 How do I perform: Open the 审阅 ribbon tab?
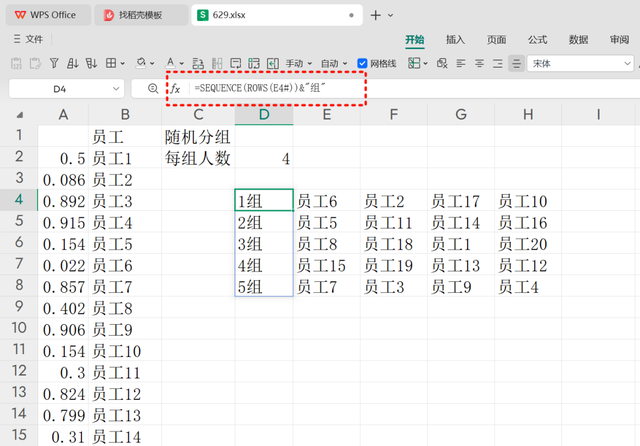tap(619, 40)
